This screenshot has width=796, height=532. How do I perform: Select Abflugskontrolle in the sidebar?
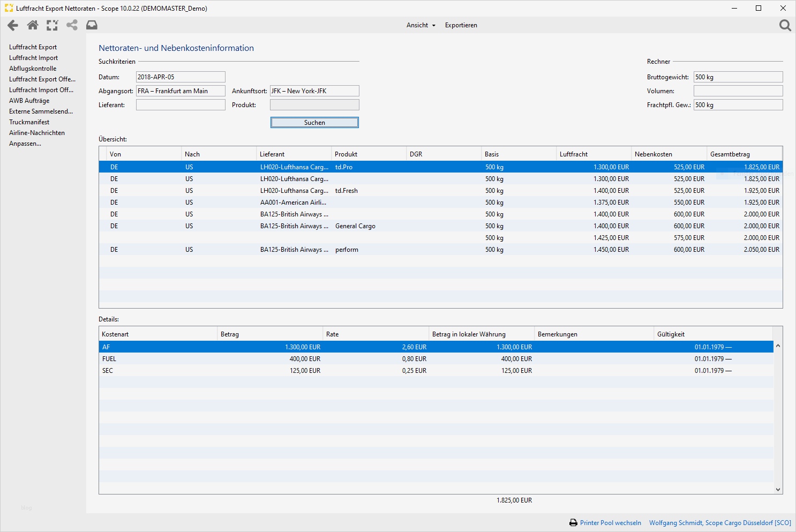(33, 69)
